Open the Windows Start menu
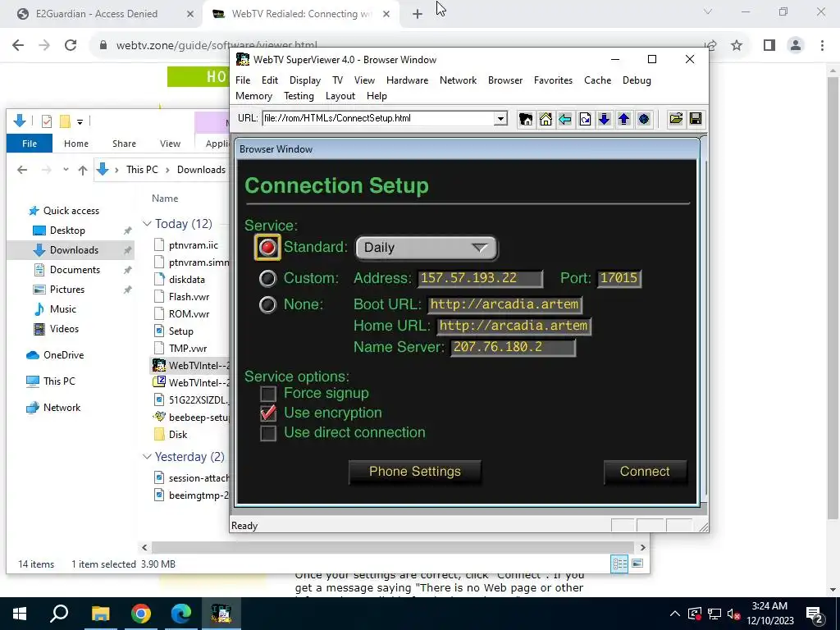This screenshot has width=840, height=630. (x=20, y=614)
